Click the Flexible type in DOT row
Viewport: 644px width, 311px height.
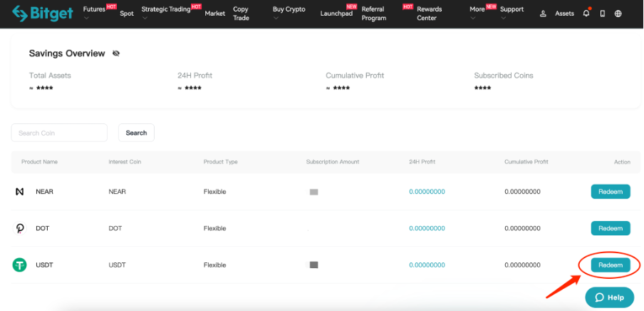tap(215, 228)
